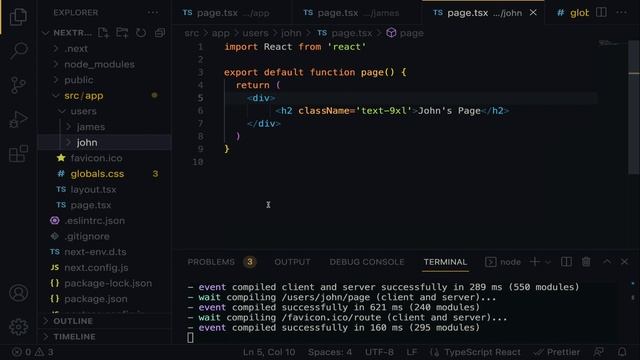
Task: Open the OUTPUT panel tab
Action: (292, 262)
